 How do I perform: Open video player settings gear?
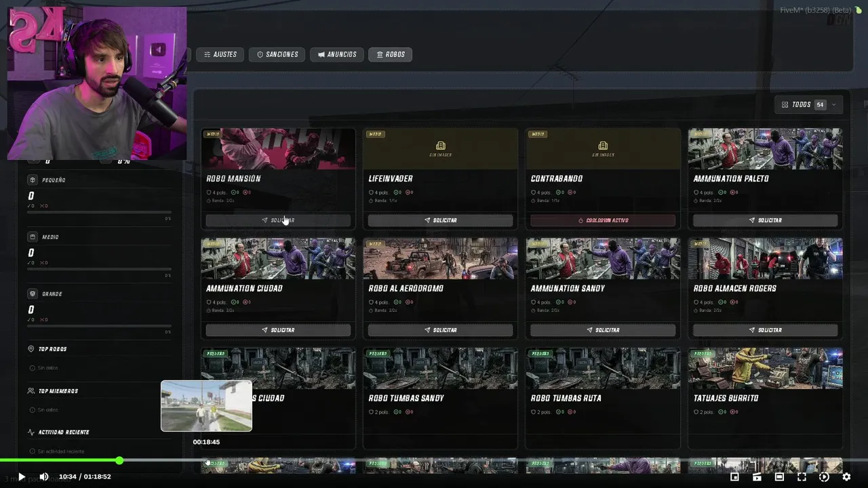click(846, 476)
